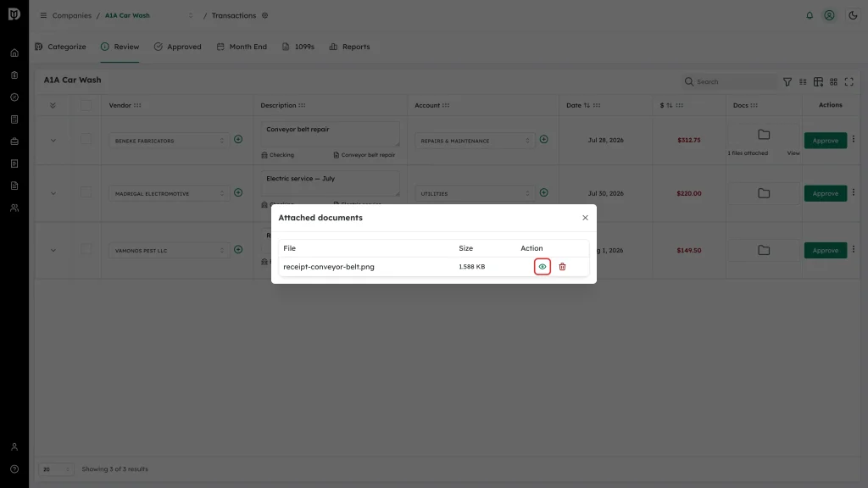Toggle fullscreen table view

tap(849, 82)
